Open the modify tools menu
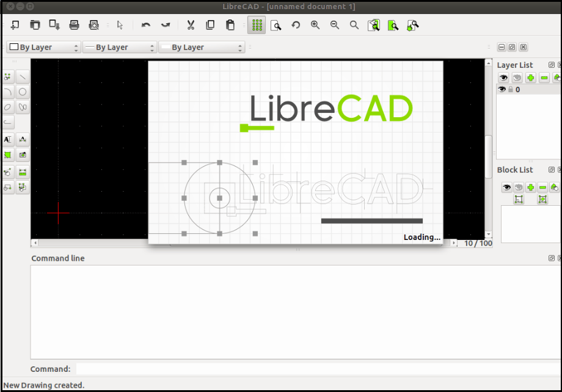The height and width of the screenshot is (392, 562). tap(8, 172)
